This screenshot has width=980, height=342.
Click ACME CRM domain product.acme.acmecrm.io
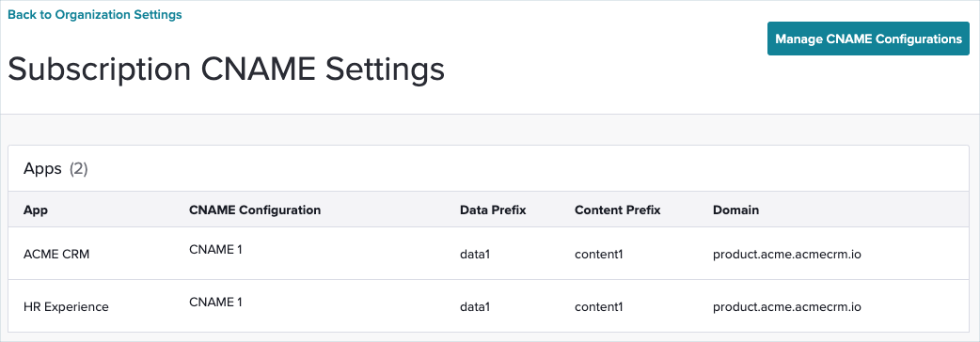click(787, 255)
